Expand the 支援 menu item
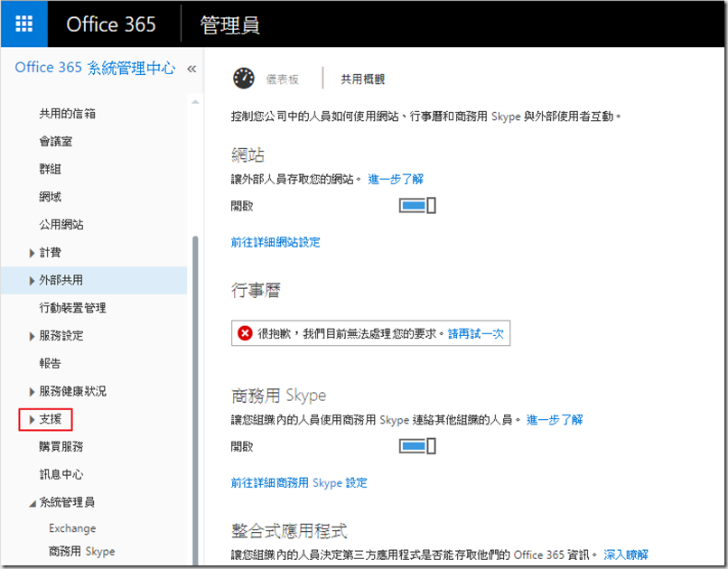Screen dimensions: 728x569 (33, 419)
